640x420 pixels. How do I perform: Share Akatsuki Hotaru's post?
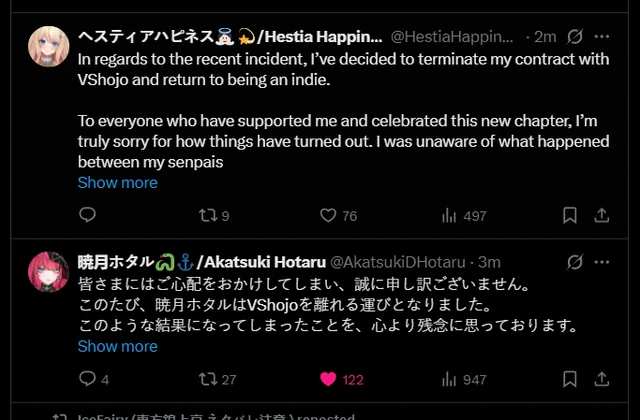click(x=602, y=379)
